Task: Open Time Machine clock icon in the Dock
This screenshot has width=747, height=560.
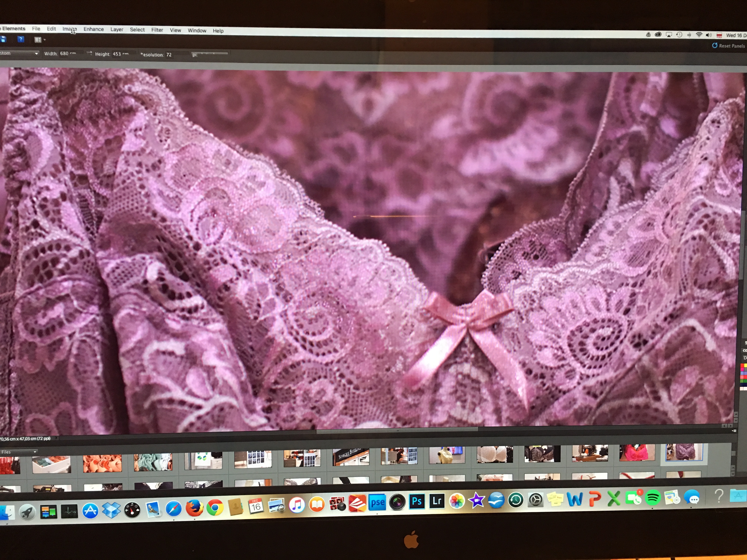Action: 516,500
